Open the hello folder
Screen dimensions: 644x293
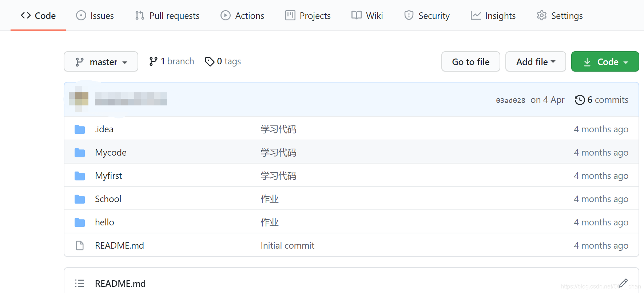(x=104, y=222)
